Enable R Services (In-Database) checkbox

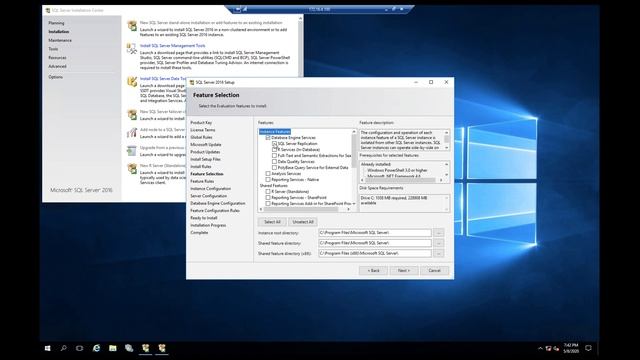tap(274, 150)
